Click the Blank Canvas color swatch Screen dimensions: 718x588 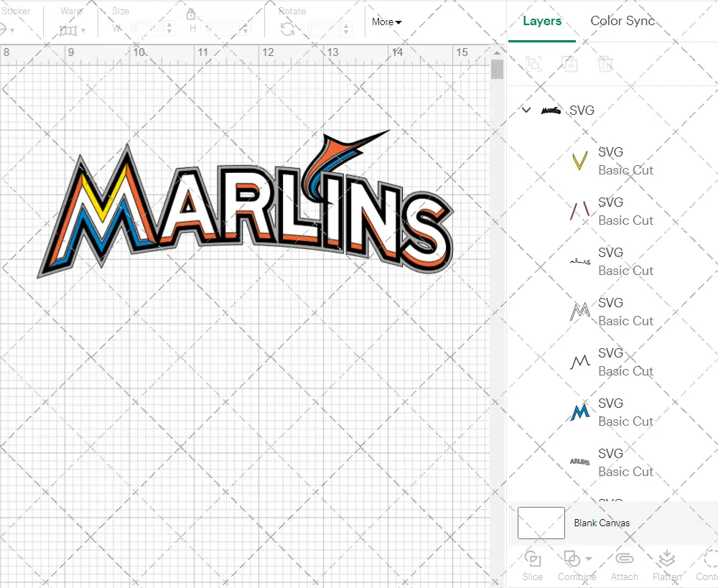[541, 523]
